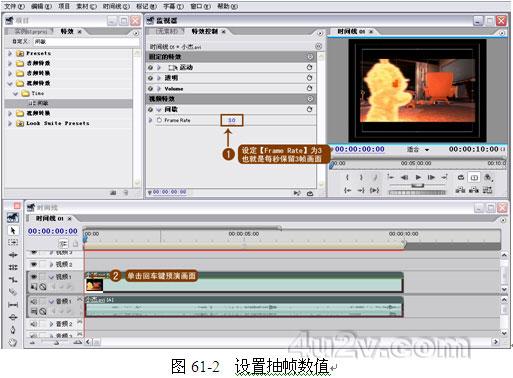
Task: Reset the 运动 (Motion) effect
Action: (309, 67)
